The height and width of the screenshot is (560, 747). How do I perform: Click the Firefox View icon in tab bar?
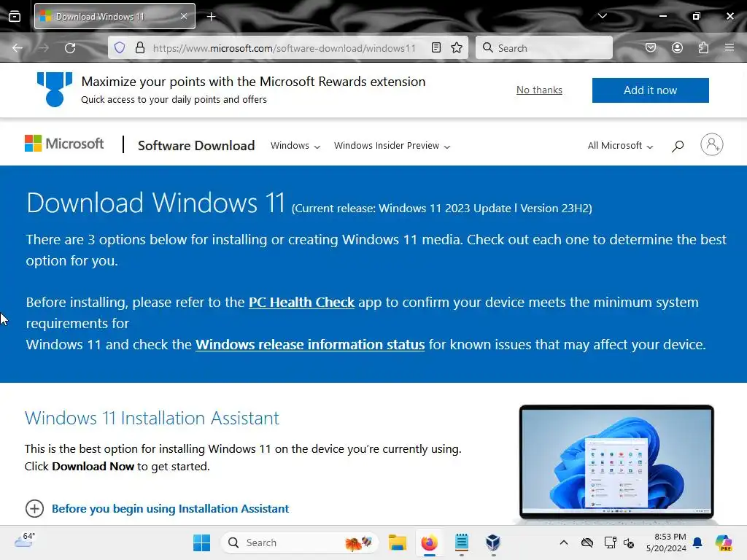pyautogui.click(x=15, y=17)
